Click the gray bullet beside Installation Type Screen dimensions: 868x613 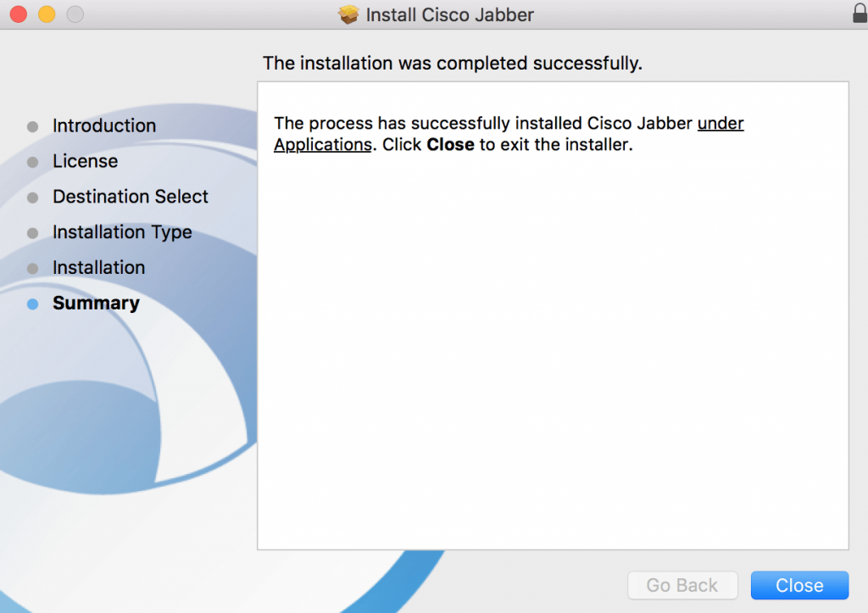(33, 233)
